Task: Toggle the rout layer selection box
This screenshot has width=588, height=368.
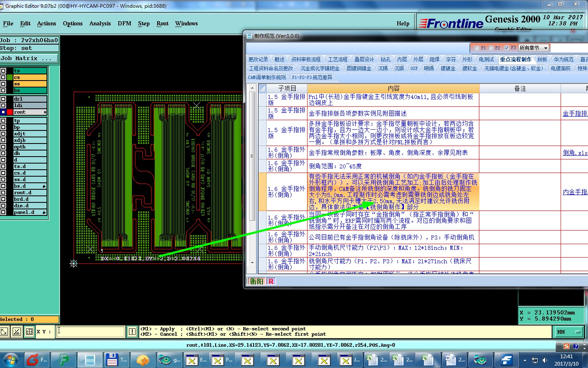Action: pyautogui.click(x=3, y=112)
